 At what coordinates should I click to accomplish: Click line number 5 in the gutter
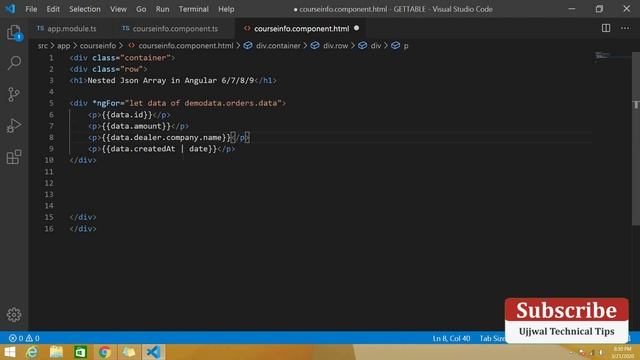tap(51, 103)
